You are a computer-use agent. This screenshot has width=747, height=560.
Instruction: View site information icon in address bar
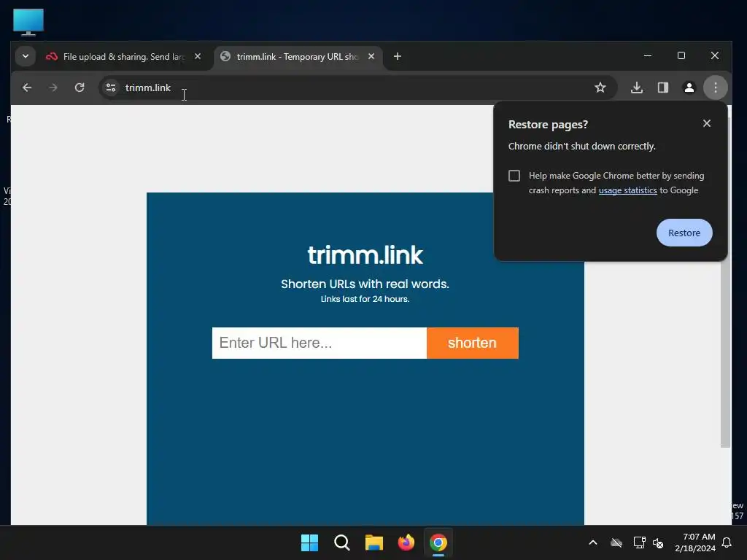[111, 87]
